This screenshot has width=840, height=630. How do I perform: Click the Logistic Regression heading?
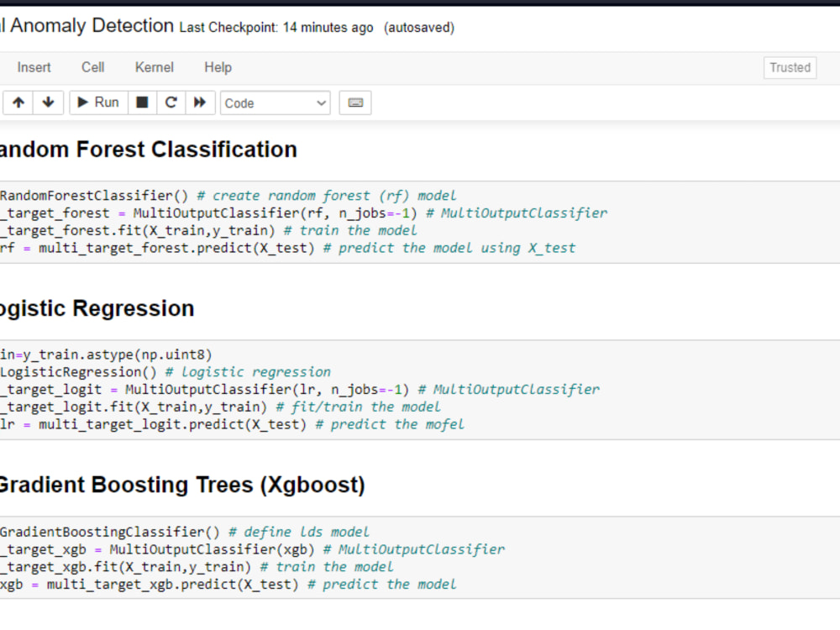[x=97, y=308]
